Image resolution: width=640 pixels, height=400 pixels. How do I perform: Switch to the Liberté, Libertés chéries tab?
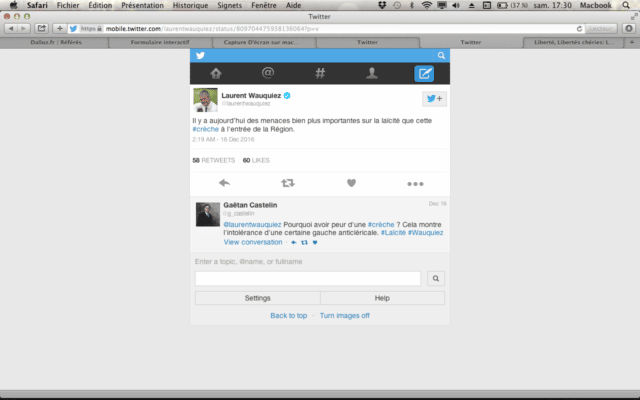coord(573,42)
